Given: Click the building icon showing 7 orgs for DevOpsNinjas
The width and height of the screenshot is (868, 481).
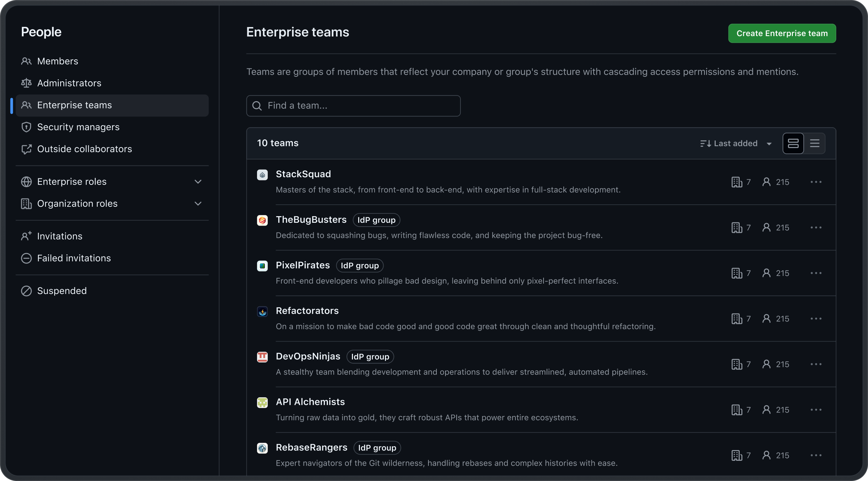Looking at the screenshot, I should [737, 364].
